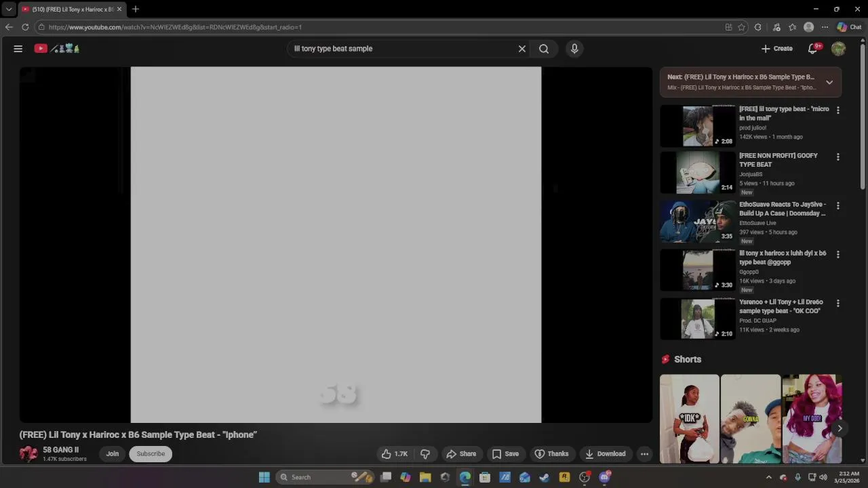Viewport: 868px width, 488px height.
Task: Show hidden system tray icons
Action: [768, 477]
